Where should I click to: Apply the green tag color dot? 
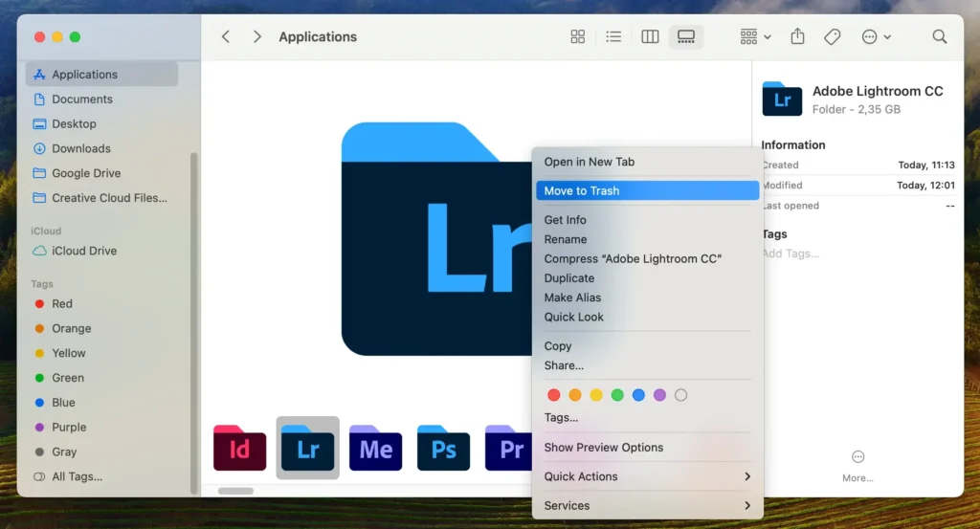click(617, 395)
